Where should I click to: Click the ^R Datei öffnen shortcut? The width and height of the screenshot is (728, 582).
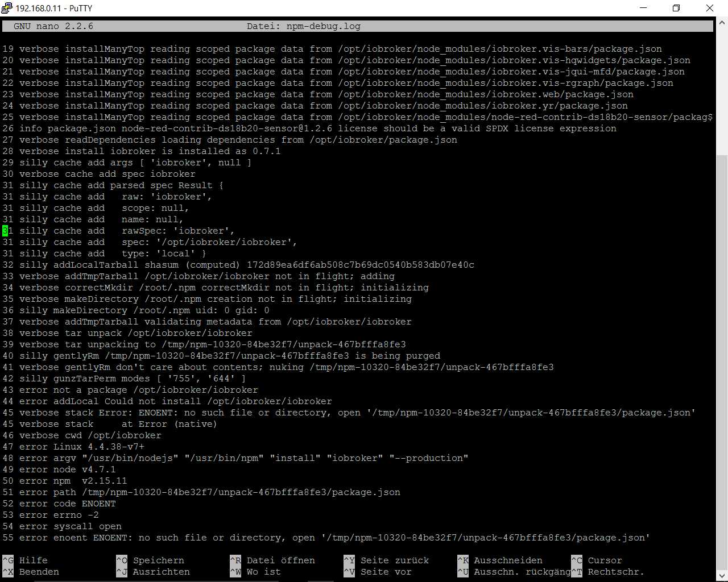235,560
